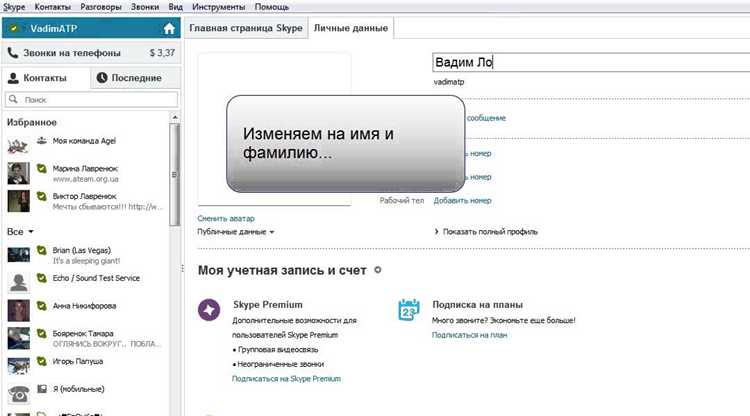The image size is (750, 416).
Task: Click the status icon of Марина Лавренюк
Action: pyautogui.click(x=42, y=168)
